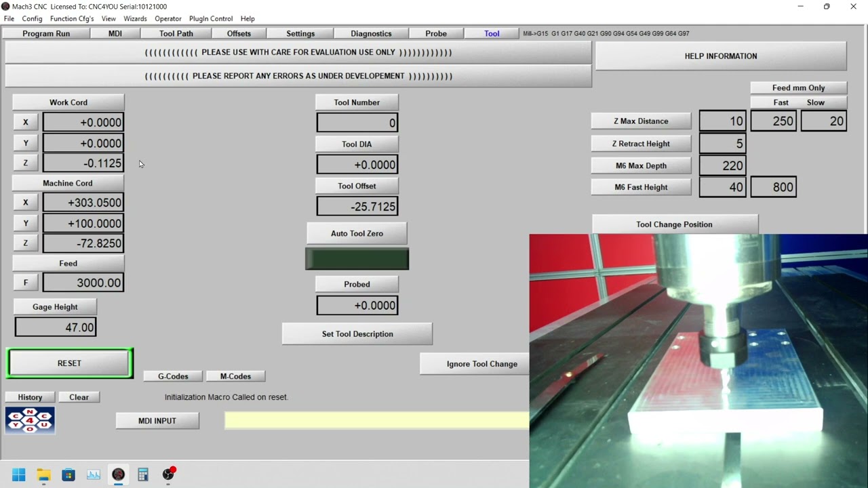Click M6 Fast Height button
The width and height of the screenshot is (868, 488).
[641, 187]
